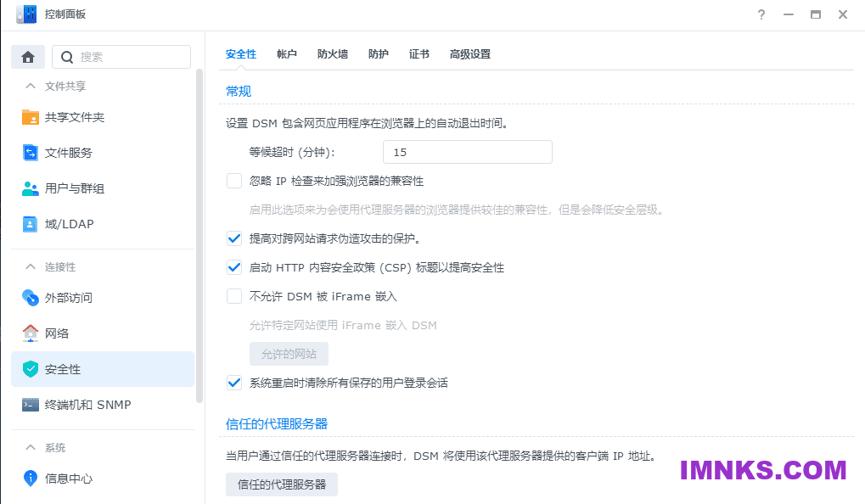Check the disallow DSM iFrame embedding (不允许 DSM 被 iFrame 嵌入) box

point(234,296)
